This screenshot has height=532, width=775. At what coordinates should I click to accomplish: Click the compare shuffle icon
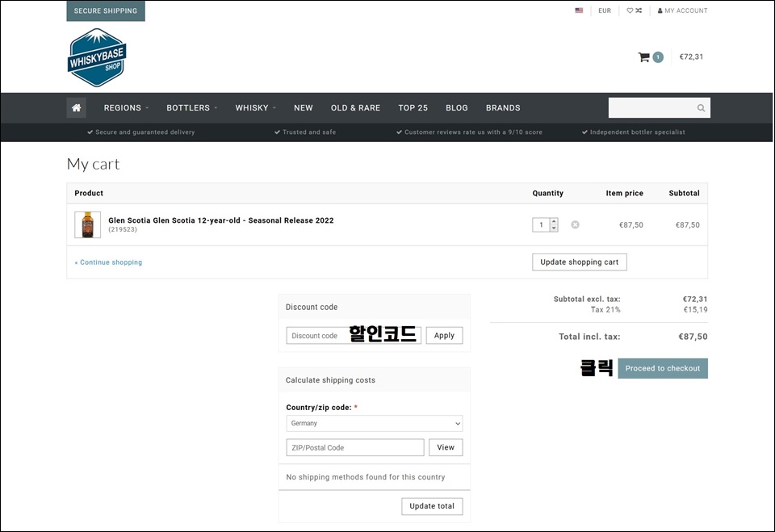tap(639, 10)
